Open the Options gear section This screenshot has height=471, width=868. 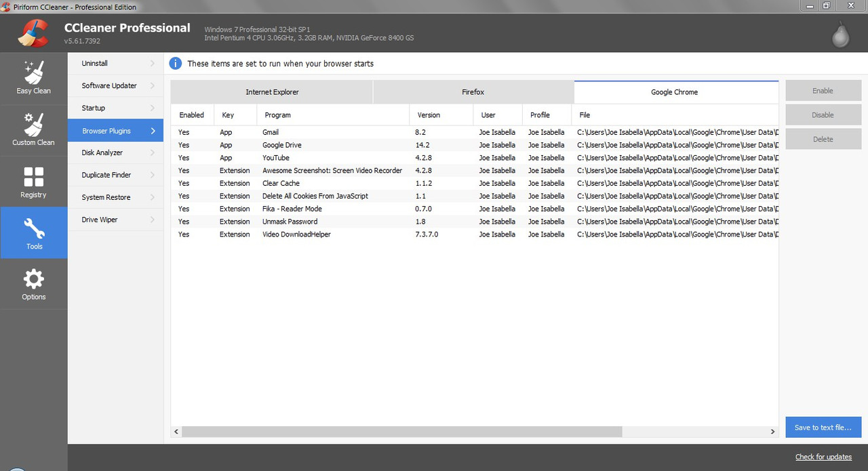click(x=33, y=284)
